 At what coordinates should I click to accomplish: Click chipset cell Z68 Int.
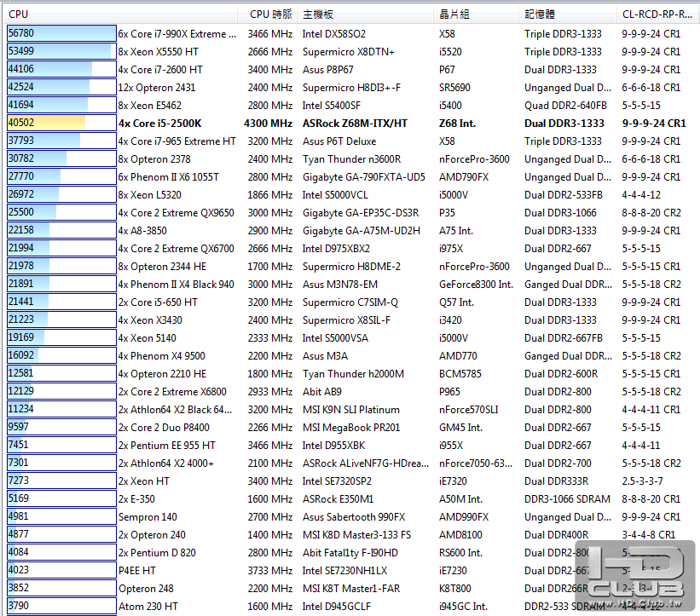[457, 123]
